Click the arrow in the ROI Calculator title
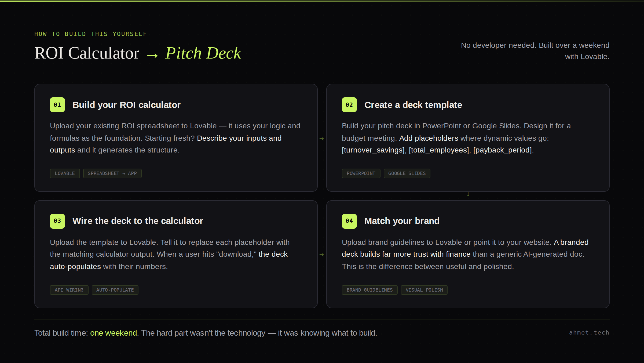 pyautogui.click(x=152, y=55)
